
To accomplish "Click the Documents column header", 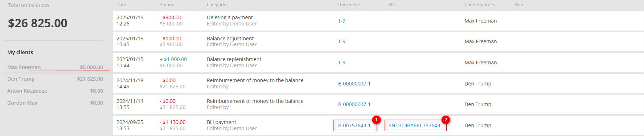I will point(350,5).
